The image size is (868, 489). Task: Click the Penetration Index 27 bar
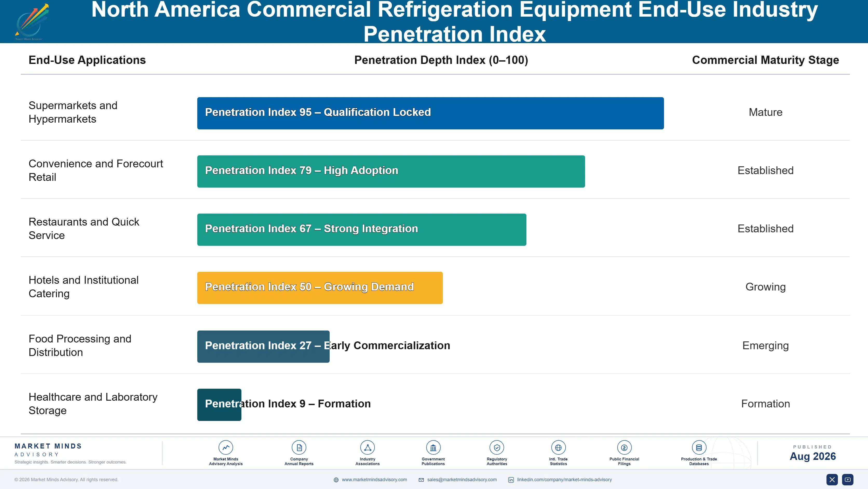[263, 347]
